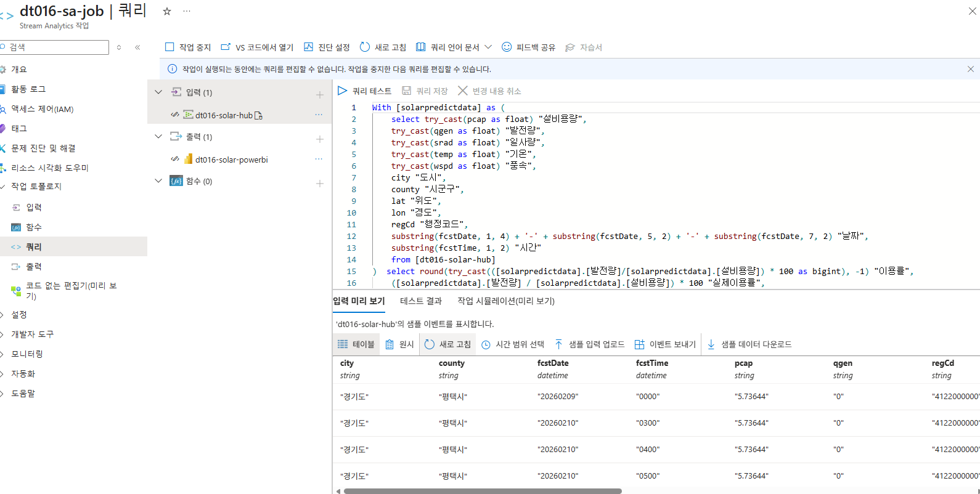980x494 pixels.
Task: Dismiss the info banner about editing query
Action: (971, 69)
